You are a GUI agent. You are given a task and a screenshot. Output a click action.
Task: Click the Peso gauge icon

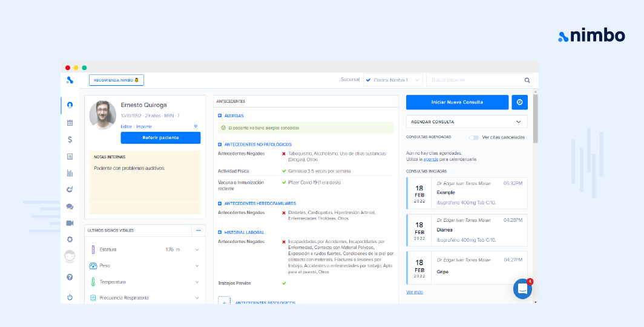click(93, 266)
